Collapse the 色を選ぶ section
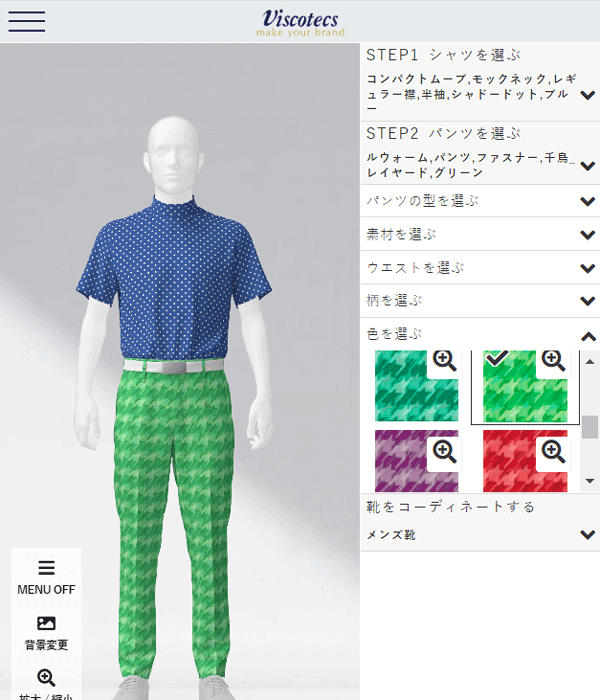The image size is (600, 700). click(x=480, y=334)
